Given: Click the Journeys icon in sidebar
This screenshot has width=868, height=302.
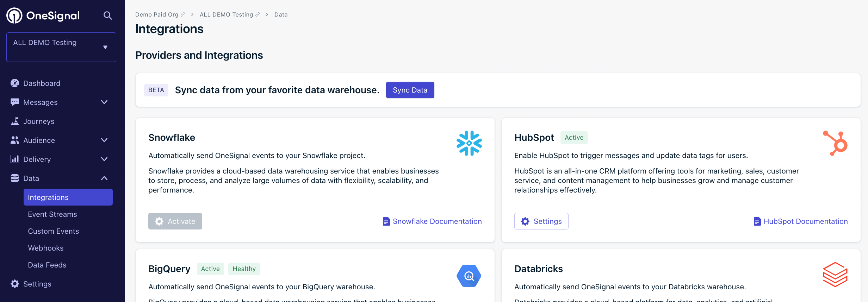Looking at the screenshot, I should tap(15, 121).
